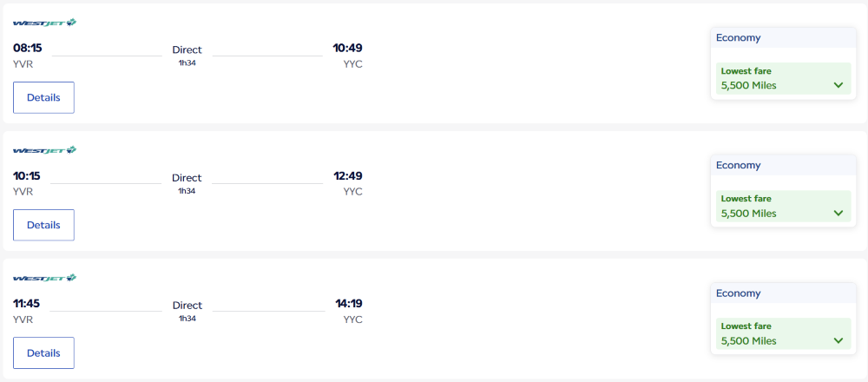Click YYC airport code under 12:49
868x382 pixels.
pos(352,191)
